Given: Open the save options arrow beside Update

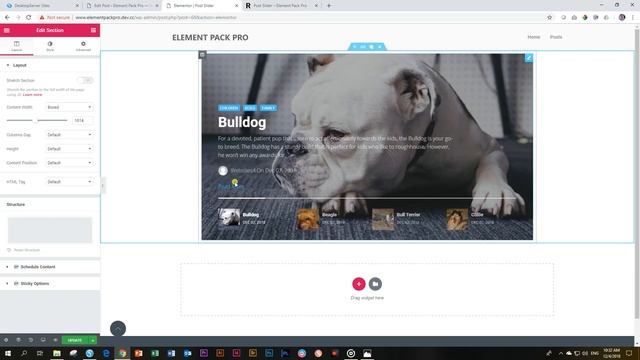Looking at the screenshot, I should click(x=93, y=340).
